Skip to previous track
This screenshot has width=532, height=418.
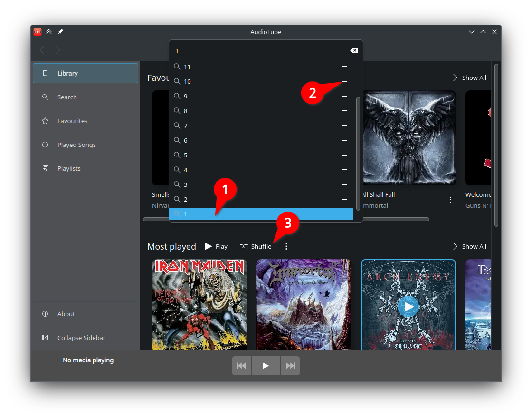(241, 366)
